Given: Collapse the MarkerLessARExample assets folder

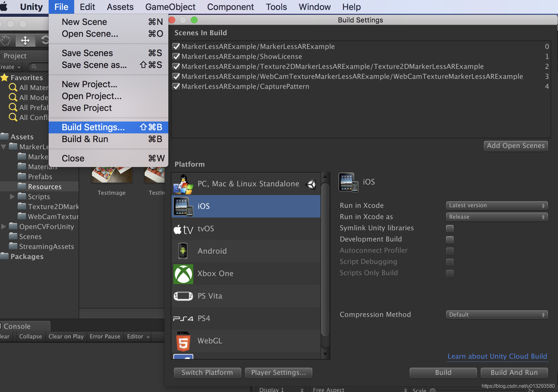Looking at the screenshot, I should point(4,147).
